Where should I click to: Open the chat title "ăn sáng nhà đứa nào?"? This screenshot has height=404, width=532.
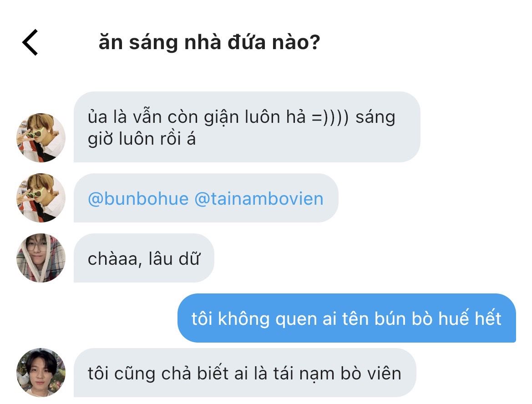(209, 42)
